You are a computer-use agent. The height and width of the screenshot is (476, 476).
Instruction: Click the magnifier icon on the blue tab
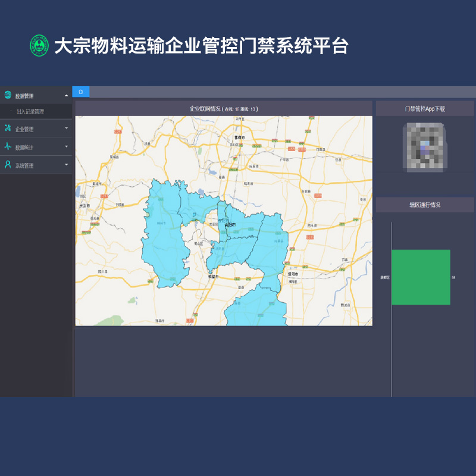click(x=81, y=92)
